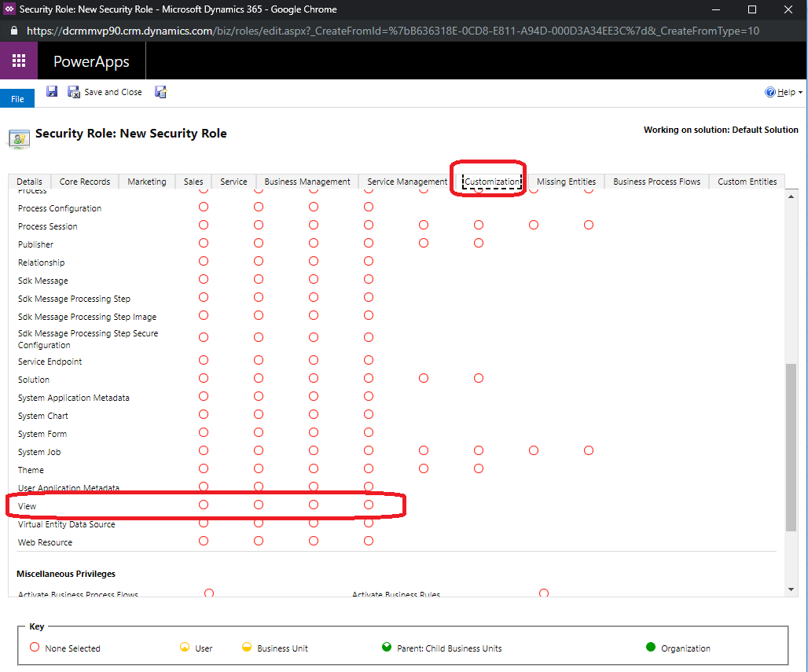Toggle third privilege circle in Sdk Message row
The image size is (808, 672).
[314, 279]
